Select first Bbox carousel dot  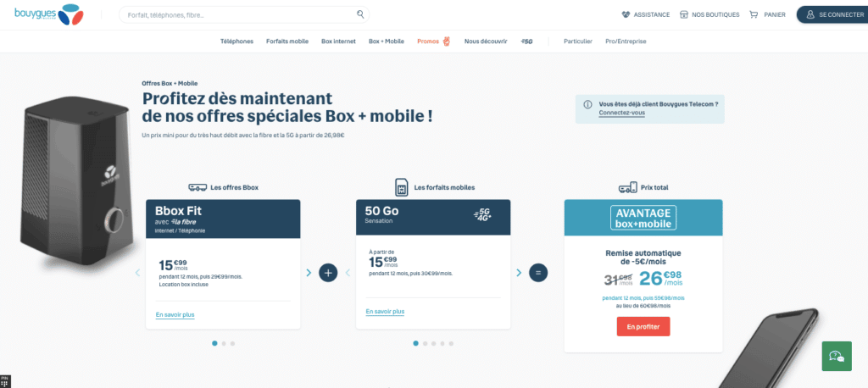click(214, 343)
